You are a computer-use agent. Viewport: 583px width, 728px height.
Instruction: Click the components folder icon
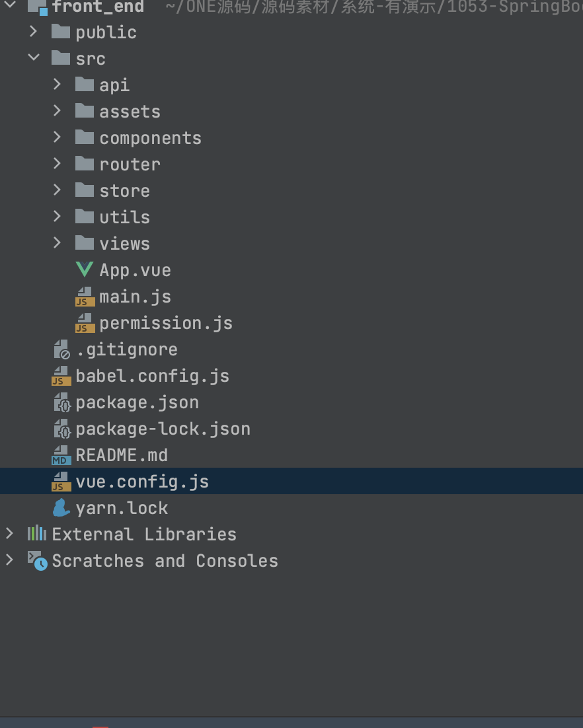click(x=85, y=137)
